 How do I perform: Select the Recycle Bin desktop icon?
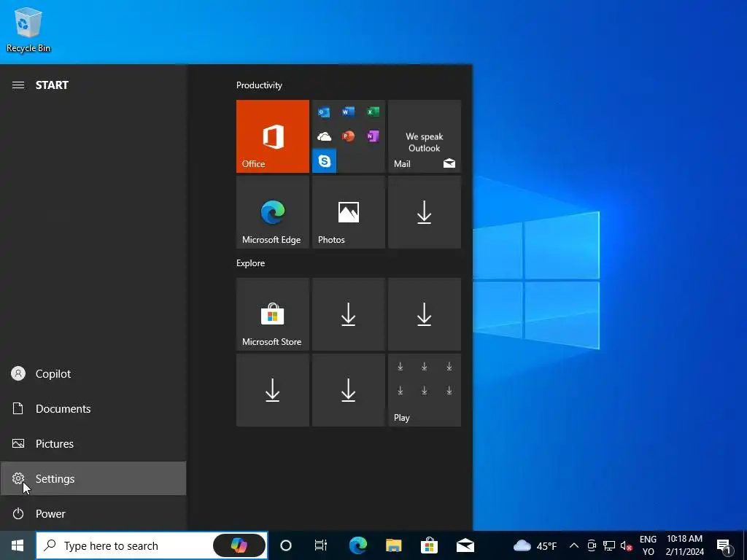(x=28, y=30)
